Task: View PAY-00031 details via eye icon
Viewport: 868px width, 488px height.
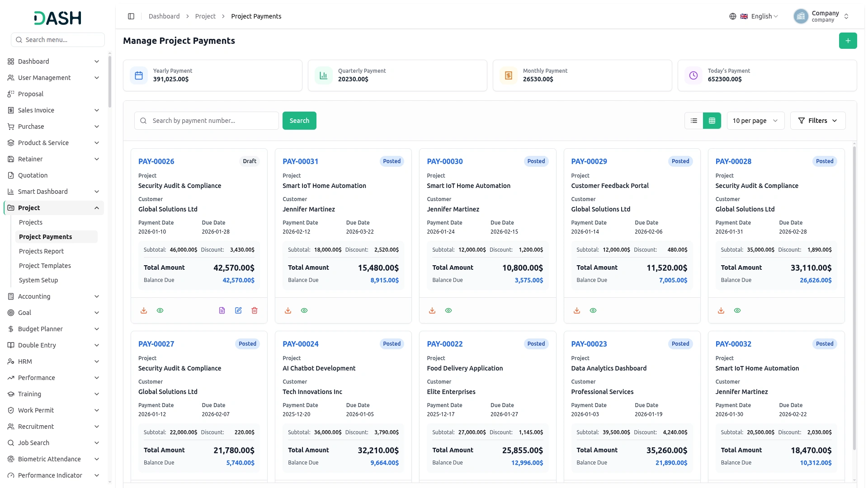Action: [304, 310]
